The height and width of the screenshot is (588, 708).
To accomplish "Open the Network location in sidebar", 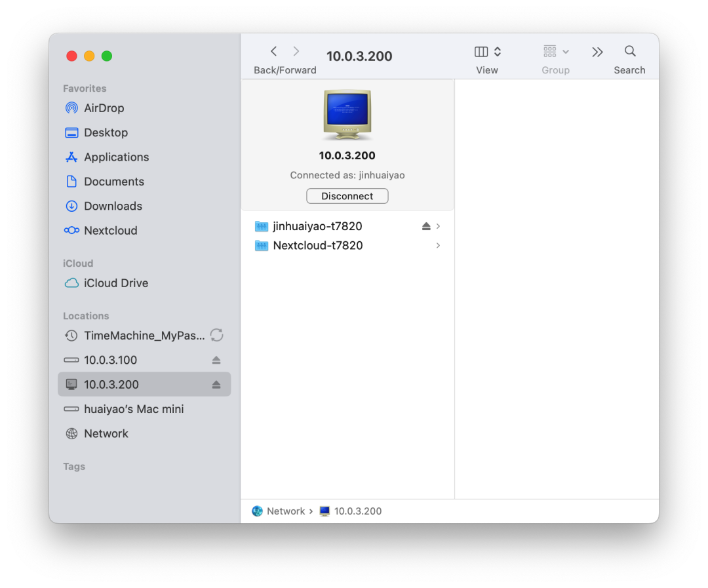I will pyautogui.click(x=106, y=433).
